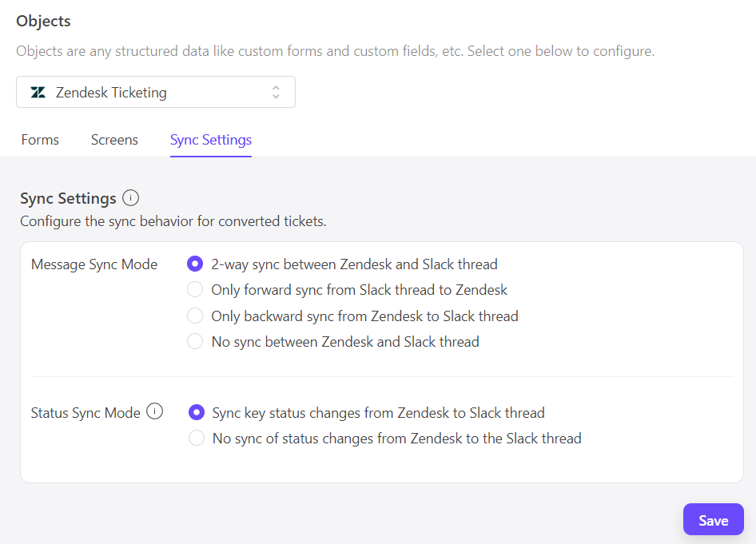Click the Message Sync Mode label

pyautogui.click(x=94, y=264)
